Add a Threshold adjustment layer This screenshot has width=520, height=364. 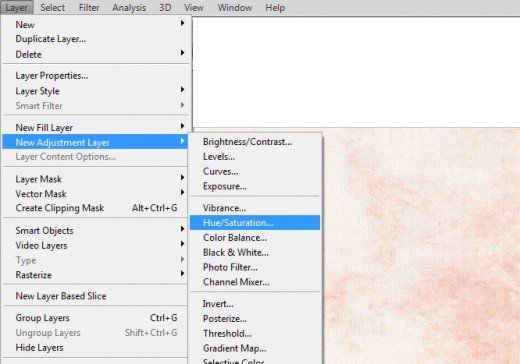(255, 333)
